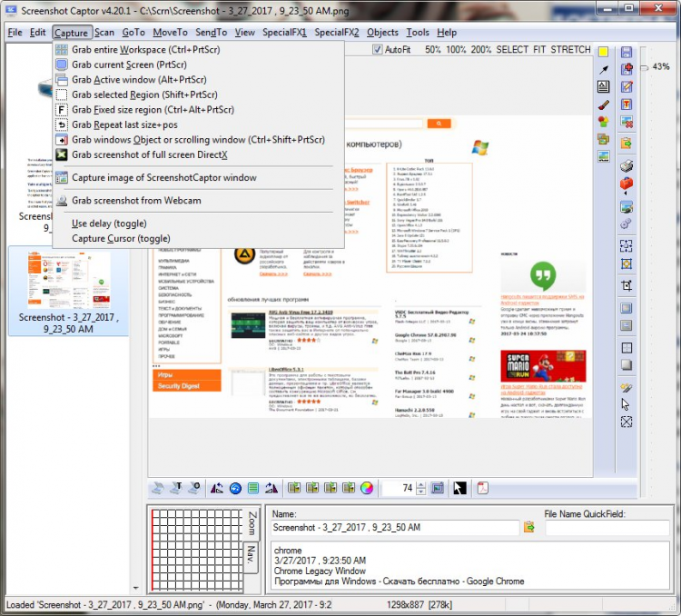Viewport: 681px width, 616px height.
Task: Delete image using the red X picture icon
Action: tap(627, 122)
